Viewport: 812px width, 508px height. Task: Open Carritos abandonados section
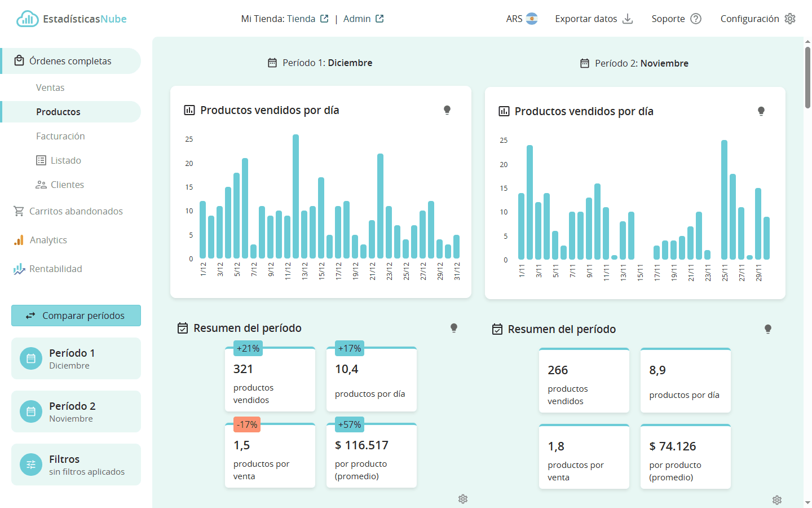[76, 211]
